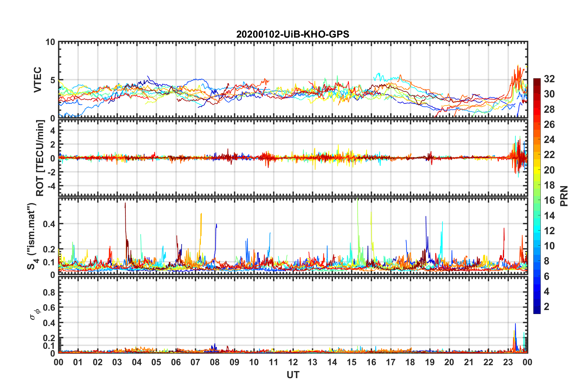Click the ROT [TECU/min] axis label
This screenshot has height=392, width=586.
tap(40, 158)
